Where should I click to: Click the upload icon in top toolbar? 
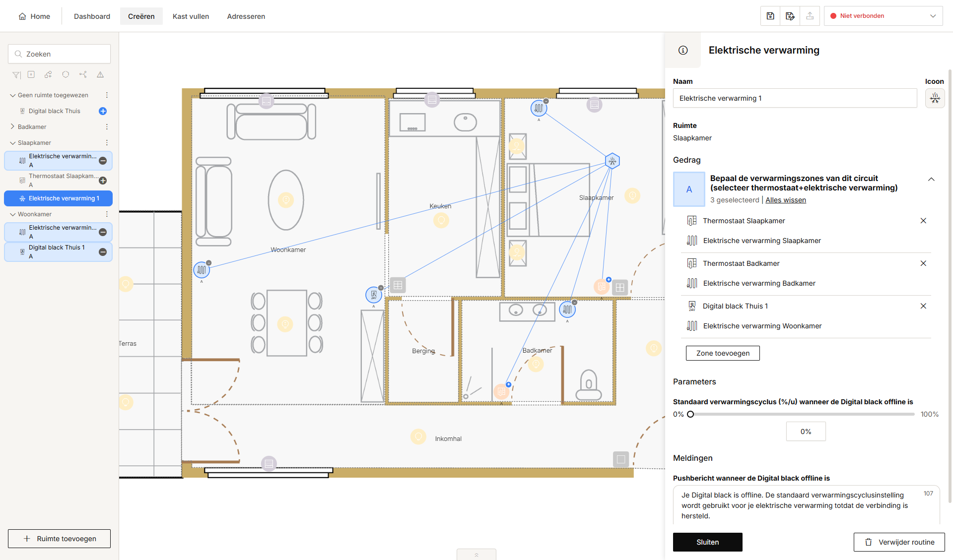[x=810, y=16]
